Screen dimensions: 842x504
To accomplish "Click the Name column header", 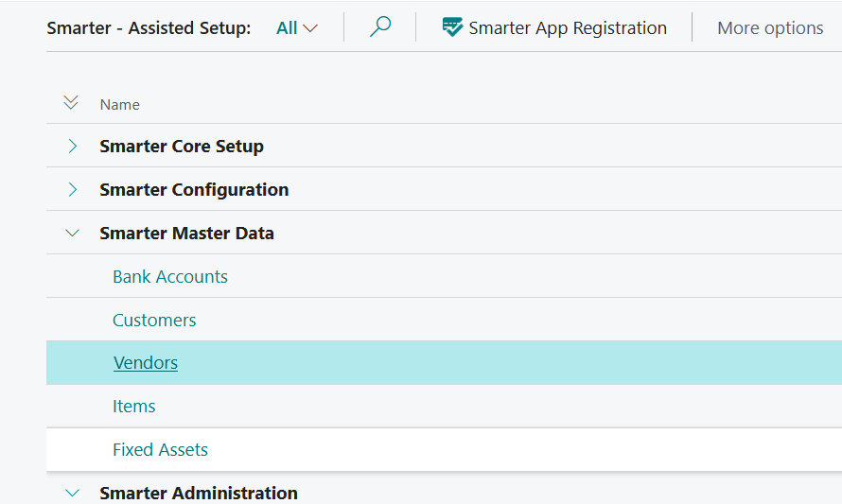I will (120, 105).
